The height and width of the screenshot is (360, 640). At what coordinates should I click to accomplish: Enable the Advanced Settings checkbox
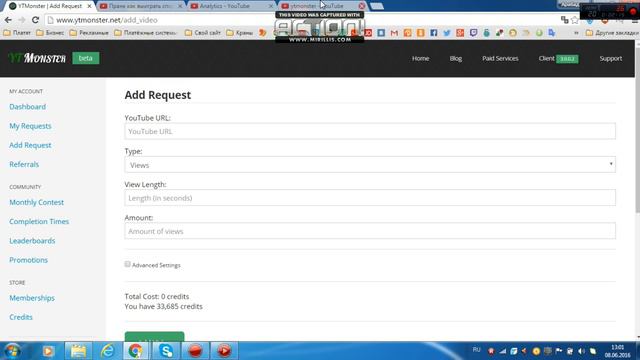(127, 264)
